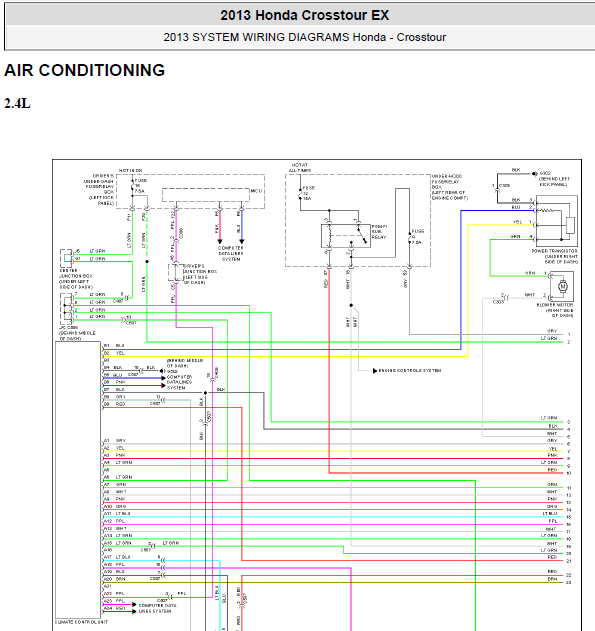Click pin A8 WHT on climate unit
This screenshot has height=631, width=595.
pos(115,492)
